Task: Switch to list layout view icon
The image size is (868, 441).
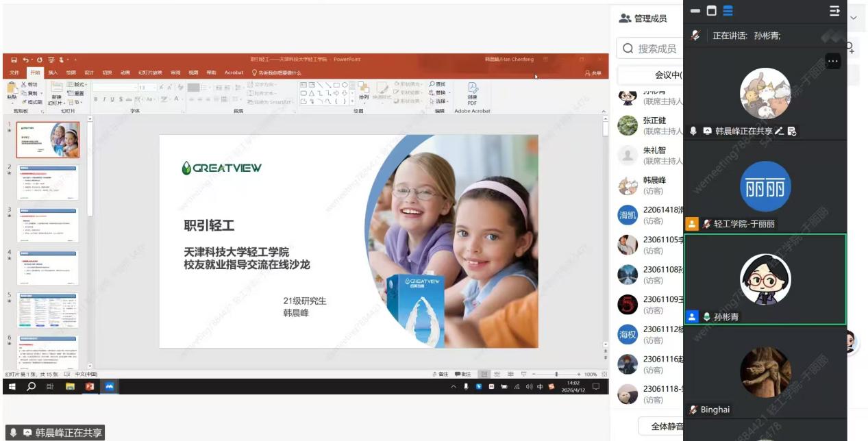Action: click(x=728, y=11)
